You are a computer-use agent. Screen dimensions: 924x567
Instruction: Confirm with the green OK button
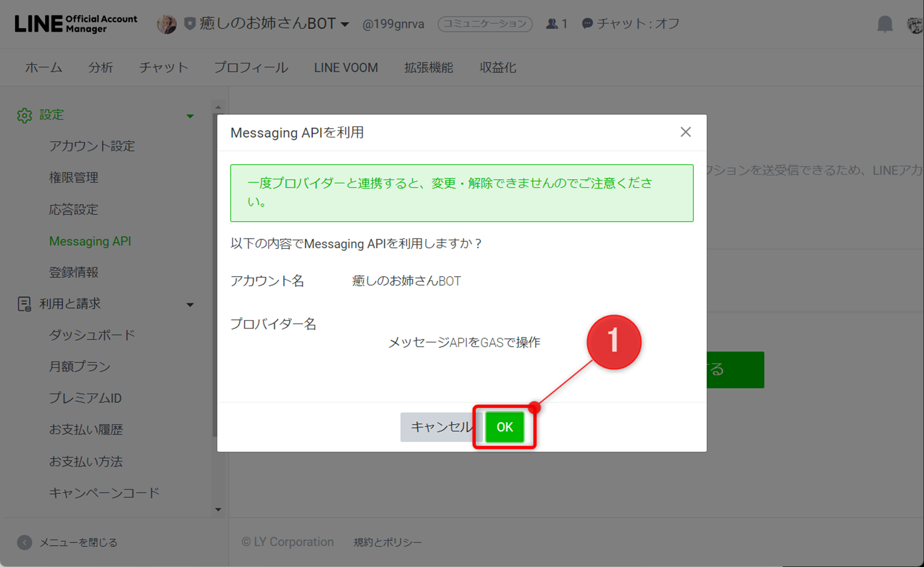pos(504,427)
